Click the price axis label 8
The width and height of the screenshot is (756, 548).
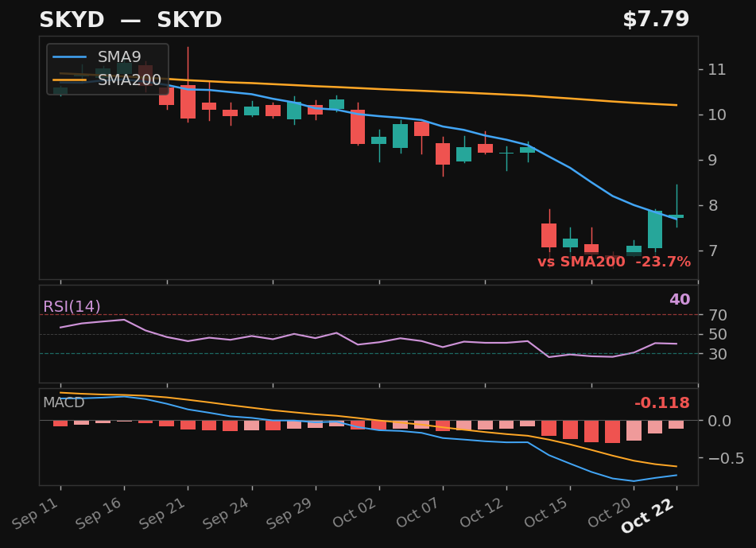(x=712, y=205)
